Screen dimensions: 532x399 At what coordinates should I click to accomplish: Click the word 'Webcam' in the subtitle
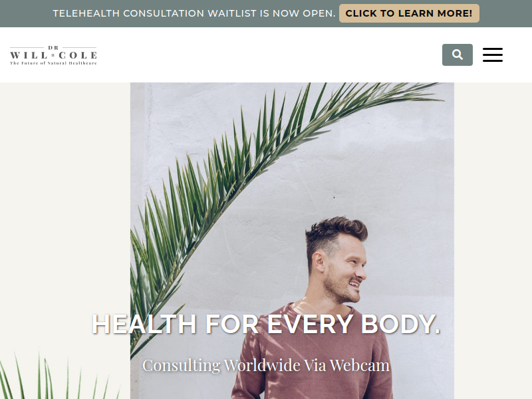coord(360,365)
